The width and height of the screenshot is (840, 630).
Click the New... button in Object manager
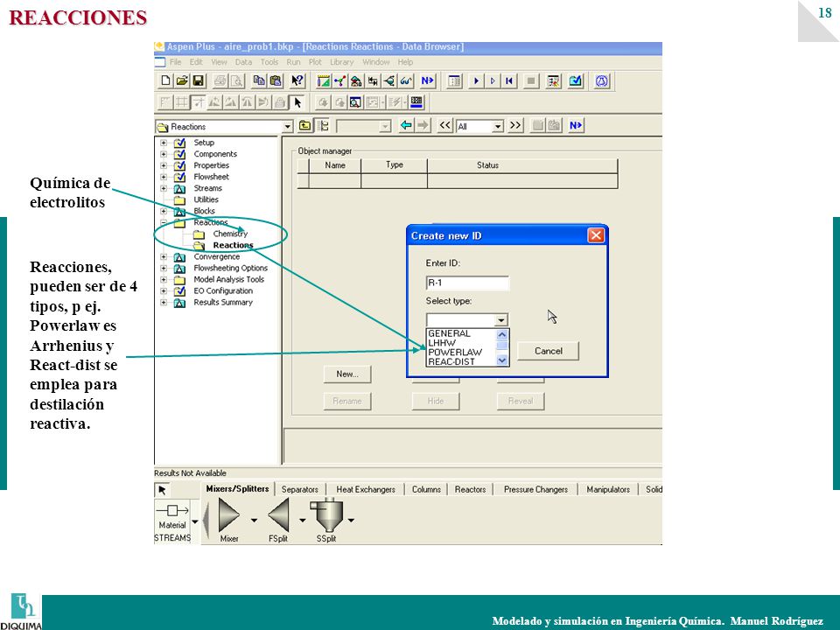click(x=347, y=374)
